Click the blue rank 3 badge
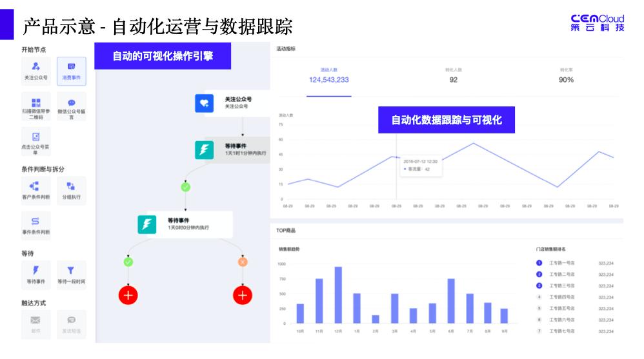The height and width of the screenshot is (359, 644). click(x=539, y=286)
